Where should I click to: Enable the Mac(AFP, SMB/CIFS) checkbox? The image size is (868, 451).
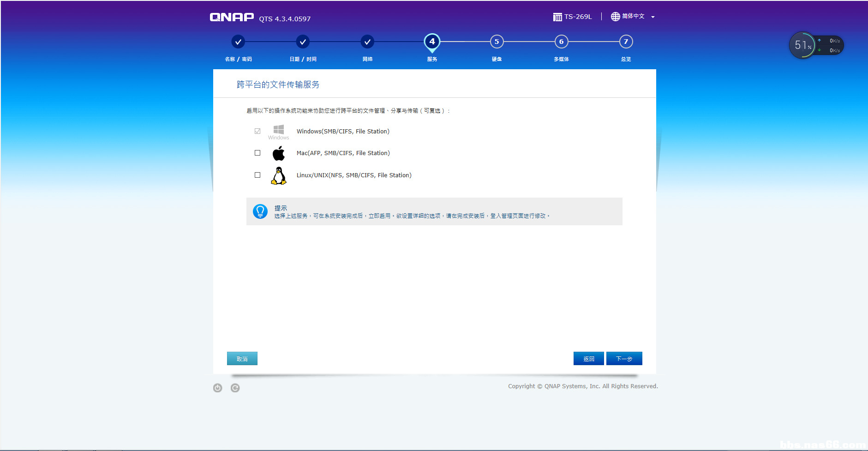(257, 153)
